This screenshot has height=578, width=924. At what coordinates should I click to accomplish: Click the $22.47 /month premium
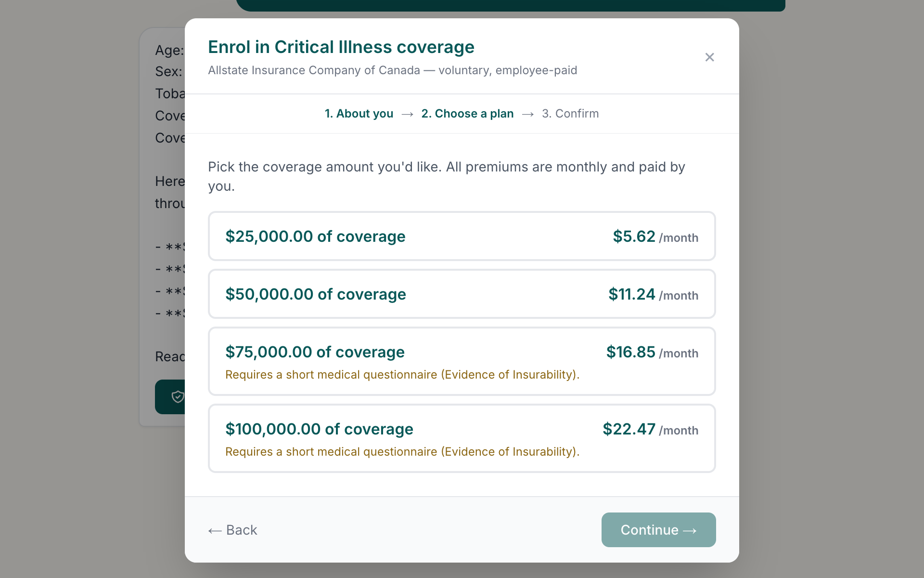pyautogui.click(x=650, y=429)
